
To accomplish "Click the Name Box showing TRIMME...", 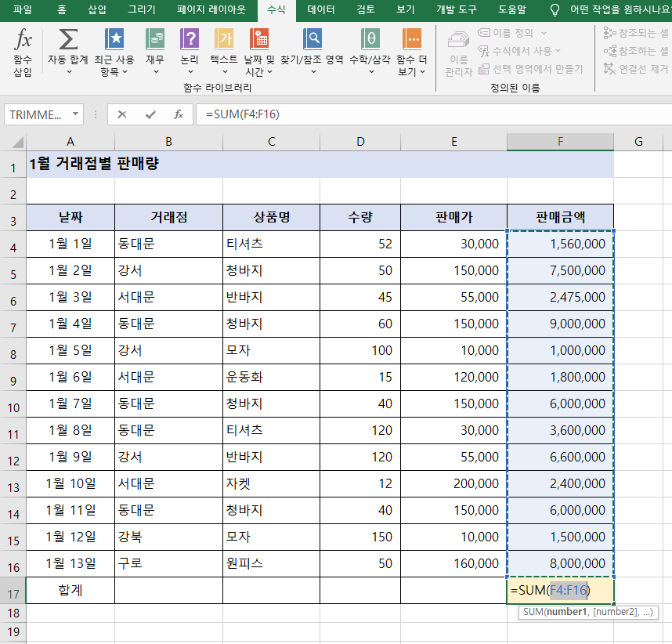I will pyautogui.click(x=37, y=114).
